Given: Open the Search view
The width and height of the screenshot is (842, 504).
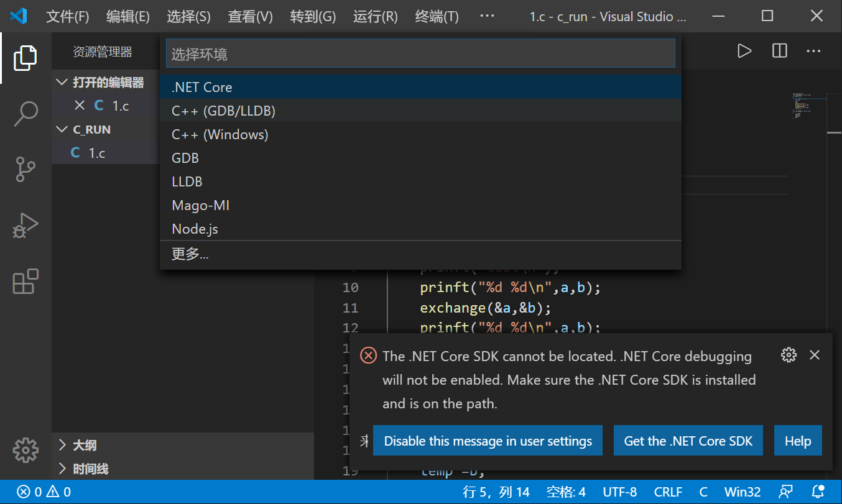Looking at the screenshot, I should tap(25, 114).
